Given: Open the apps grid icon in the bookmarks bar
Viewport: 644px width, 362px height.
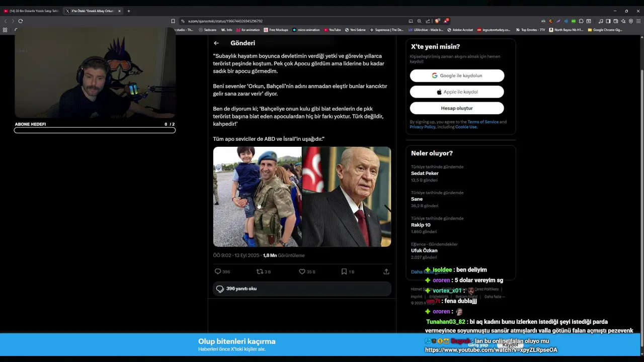Looking at the screenshot, I should tap(5, 30).
